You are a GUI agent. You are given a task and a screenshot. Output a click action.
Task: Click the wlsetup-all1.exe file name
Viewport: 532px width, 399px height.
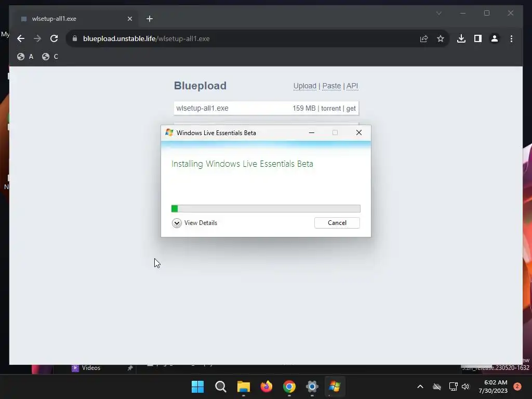click(202, 108)
